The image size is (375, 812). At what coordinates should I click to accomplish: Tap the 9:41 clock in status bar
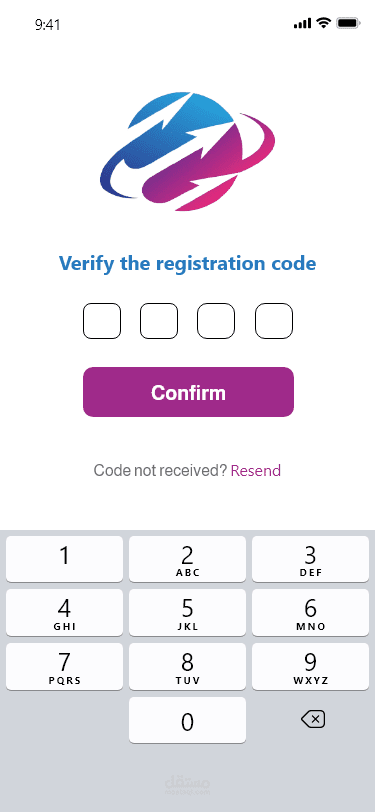48,25
